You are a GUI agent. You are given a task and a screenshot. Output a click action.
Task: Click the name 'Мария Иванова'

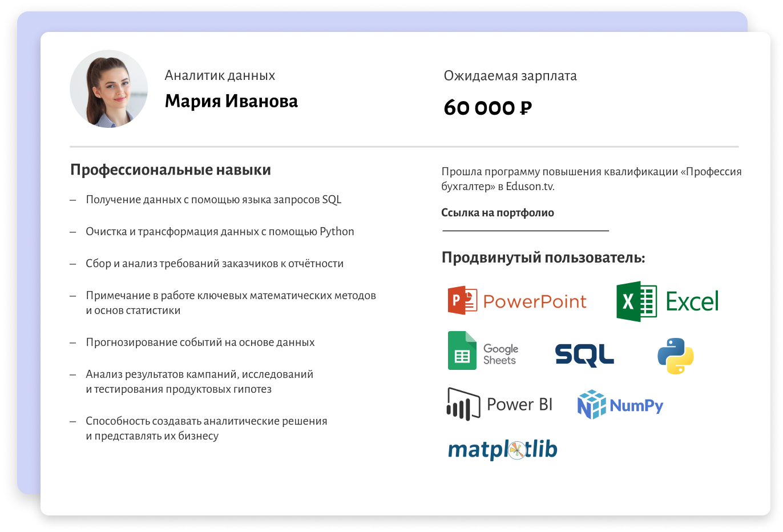tap(231, 101)
